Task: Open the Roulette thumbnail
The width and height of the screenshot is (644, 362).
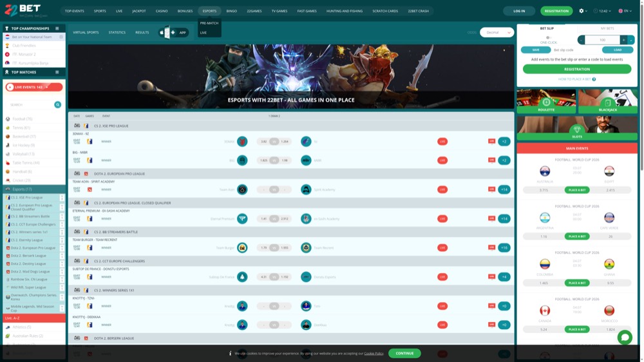Action: point(546,101)
